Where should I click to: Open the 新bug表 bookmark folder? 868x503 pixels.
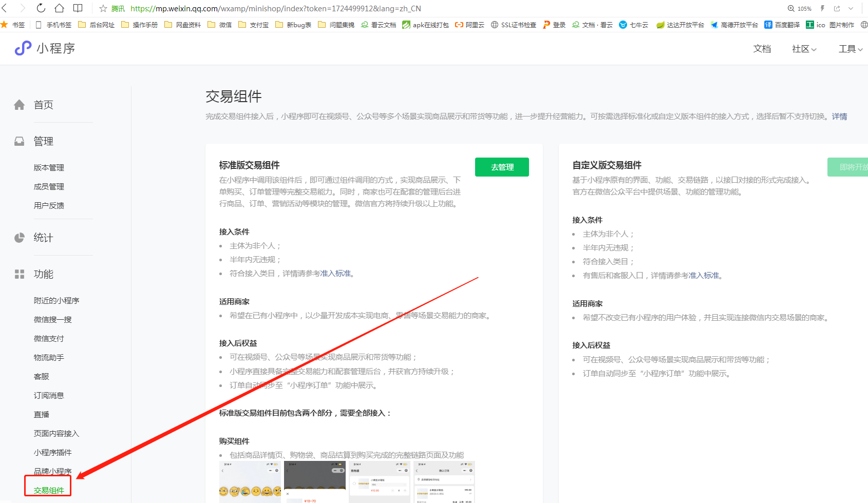click(x=293, y=25)
